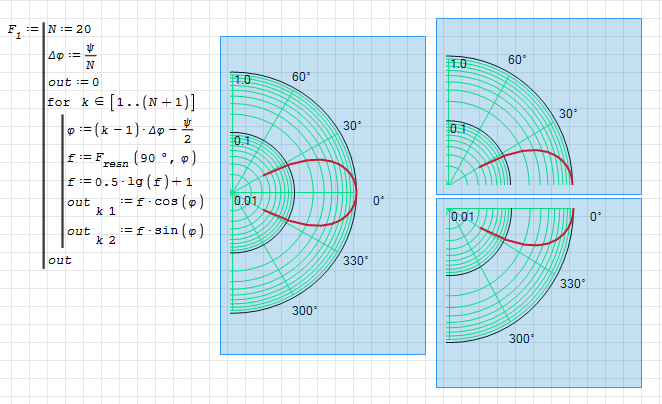The height and width of the screenshot is (404, 662).
Task: Click the value 20 in the N assignment
Action: (x=109, y=29)
